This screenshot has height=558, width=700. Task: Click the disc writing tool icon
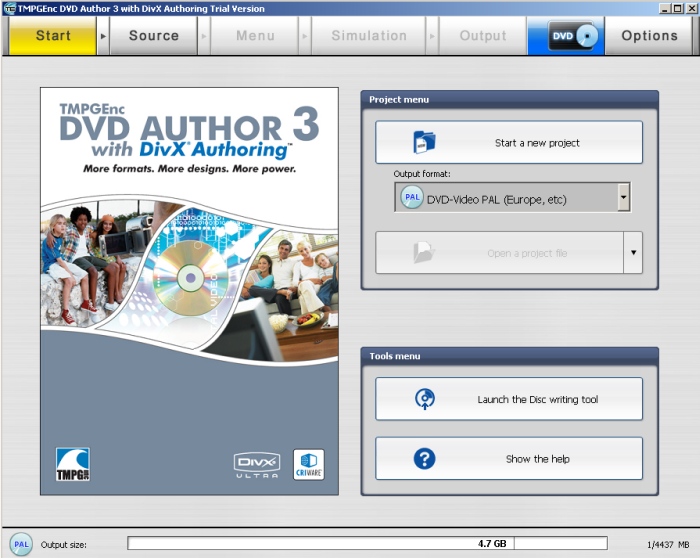click(x=425, y=399)
